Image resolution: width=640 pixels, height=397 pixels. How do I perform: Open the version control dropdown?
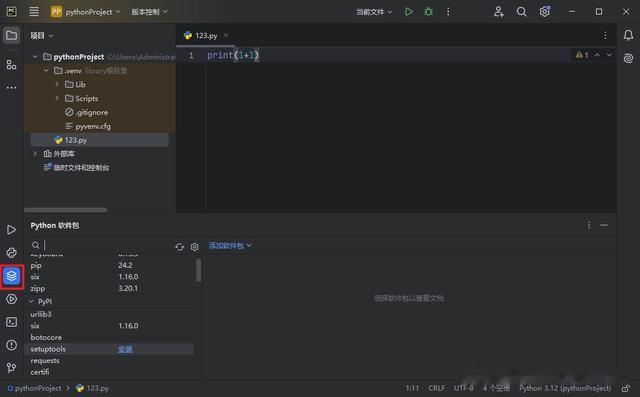[x=149, y=12]
